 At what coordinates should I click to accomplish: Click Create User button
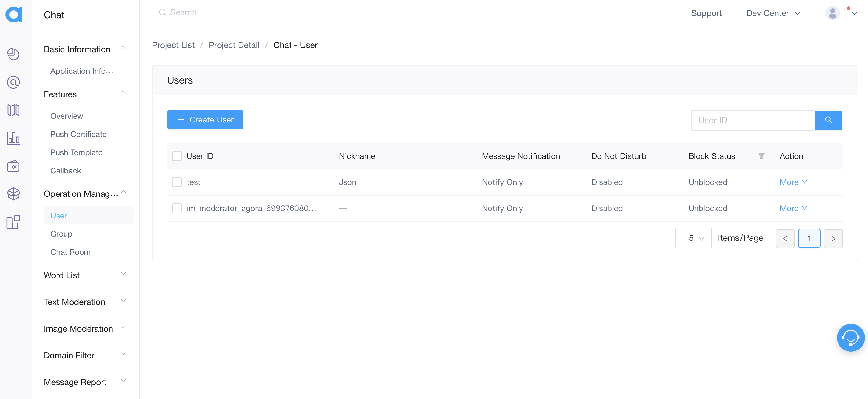pyautogui.click(x=205, y=120)
